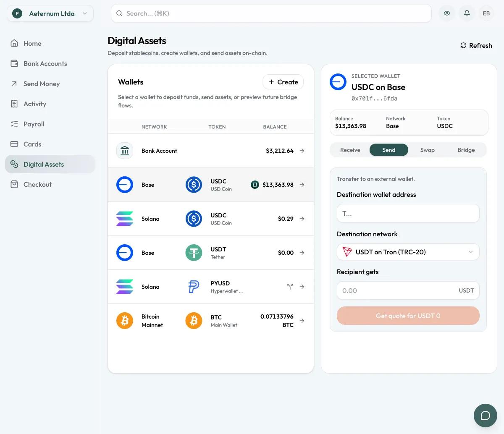Switch to the Swap tab
Viewport: 504px width, 434px height.
click(x=428, y=150)
